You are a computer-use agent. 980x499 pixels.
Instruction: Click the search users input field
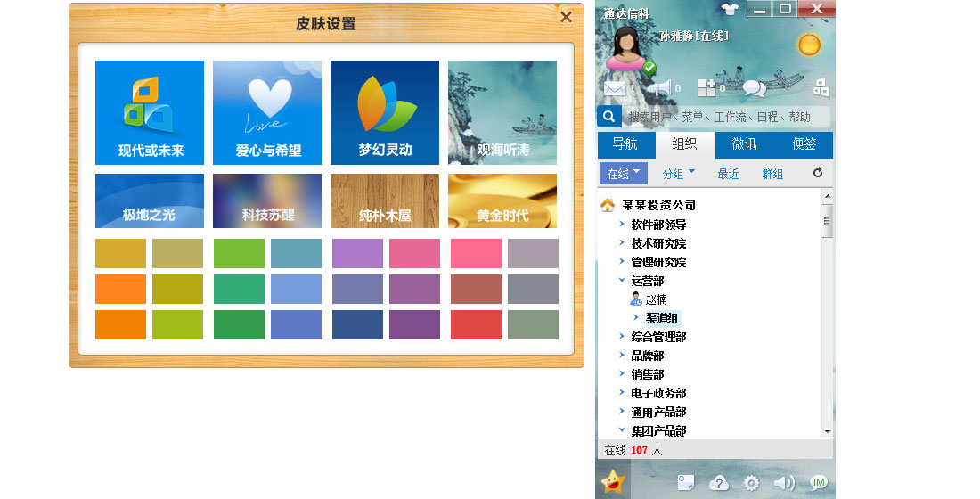(726, 117)
